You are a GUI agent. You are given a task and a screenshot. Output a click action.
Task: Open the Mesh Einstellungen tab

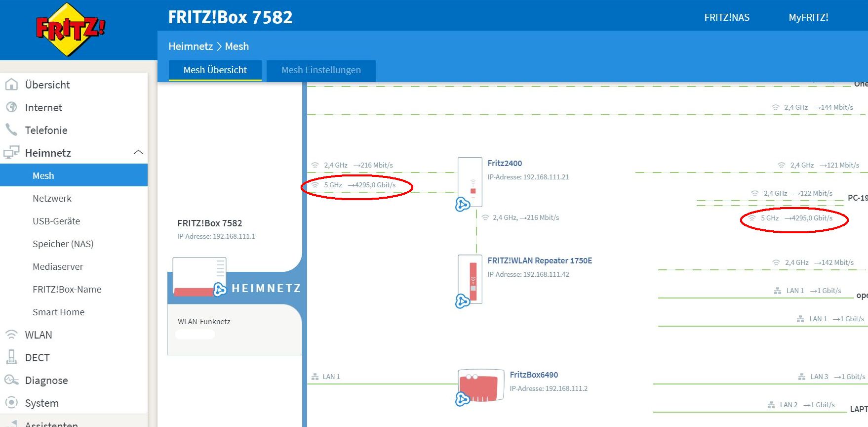click(x=321, y=70)
